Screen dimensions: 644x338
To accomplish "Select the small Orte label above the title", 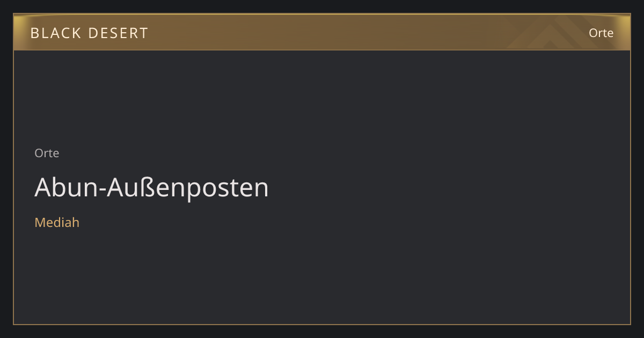I will pyautogui.click(x=47, y=153).
